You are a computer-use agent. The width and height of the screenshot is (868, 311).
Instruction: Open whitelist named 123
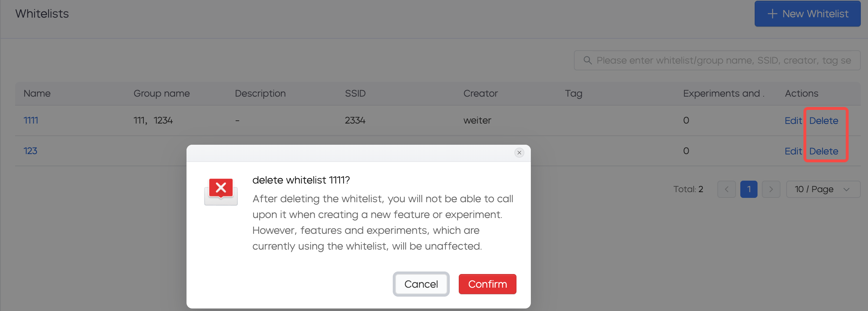click(x=30, y=151)
